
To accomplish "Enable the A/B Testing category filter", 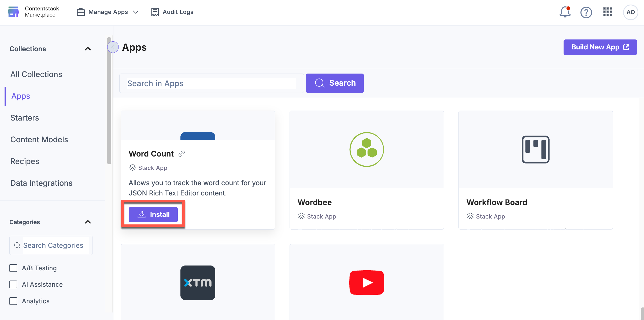I will [x=13, y=268].
